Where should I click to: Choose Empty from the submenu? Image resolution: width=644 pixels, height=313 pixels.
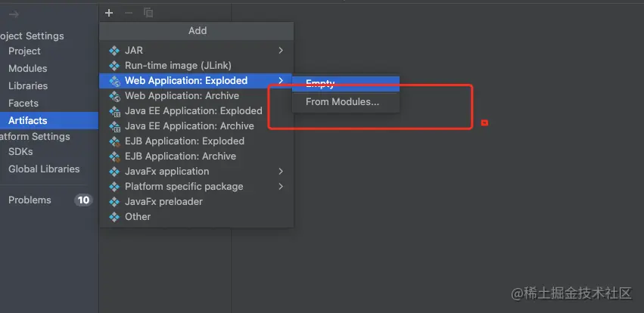coord(320,84)
